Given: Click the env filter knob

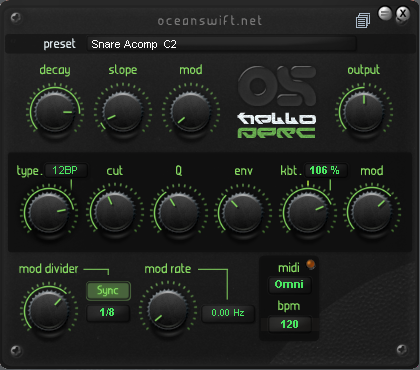Looking at the screenshot, I should point(243,212).
